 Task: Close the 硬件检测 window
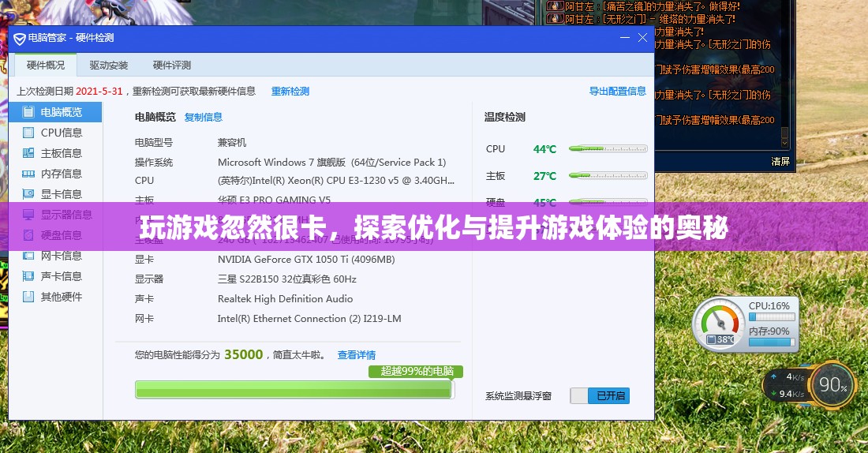coord(642,38)
